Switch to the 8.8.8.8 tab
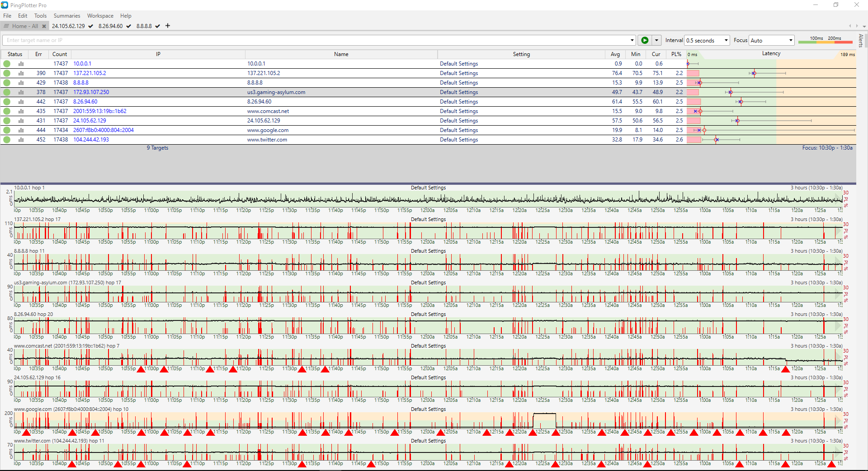The width and height of the screenshot is (868, 471). [144, 26]
